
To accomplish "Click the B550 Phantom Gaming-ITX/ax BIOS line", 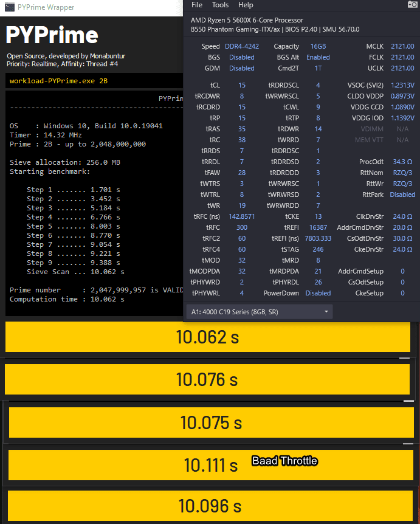I will (275, 29).
